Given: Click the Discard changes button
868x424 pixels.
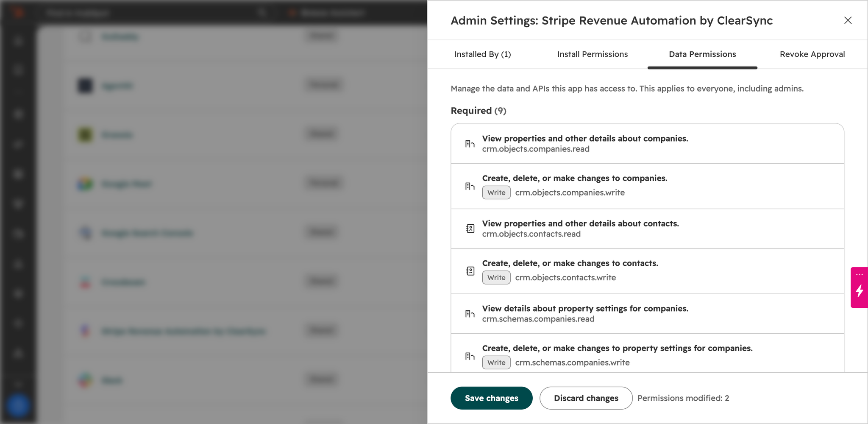Looking at the screenshot, I should 586,398.
